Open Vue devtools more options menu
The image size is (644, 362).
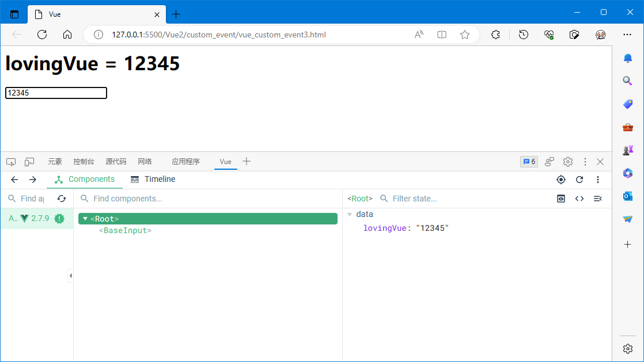pos(598,180)
